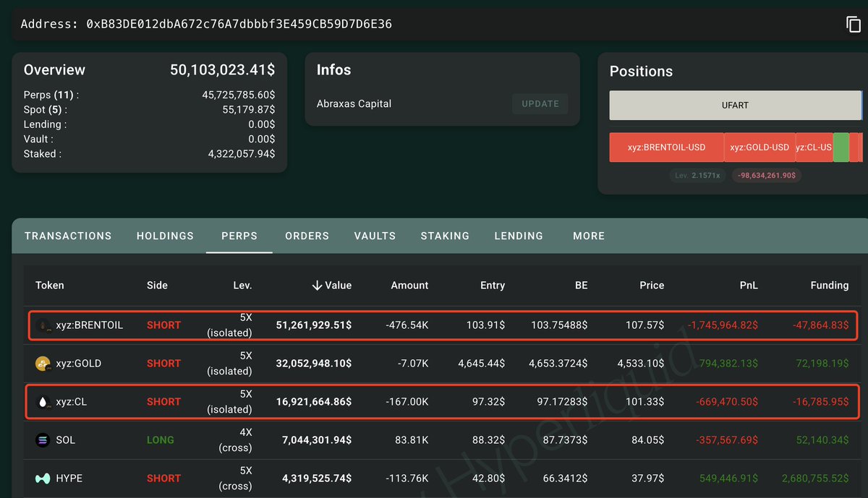Click the UFART position bar
The width and height of the screenshot is (868, 498).
click(x=735, y=106)
